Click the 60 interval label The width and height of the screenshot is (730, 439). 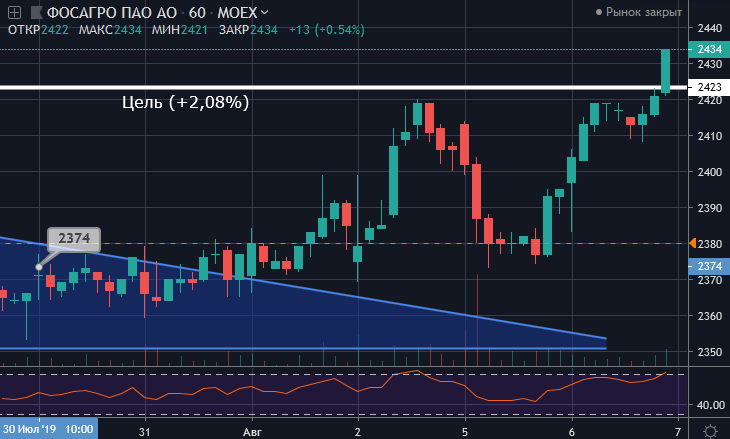(x=197, y=13)
